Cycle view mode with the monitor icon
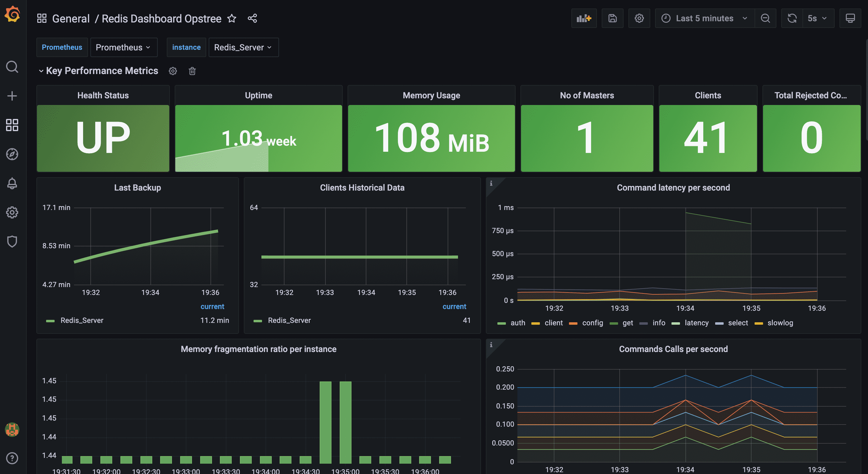 [x=850, y=18]
